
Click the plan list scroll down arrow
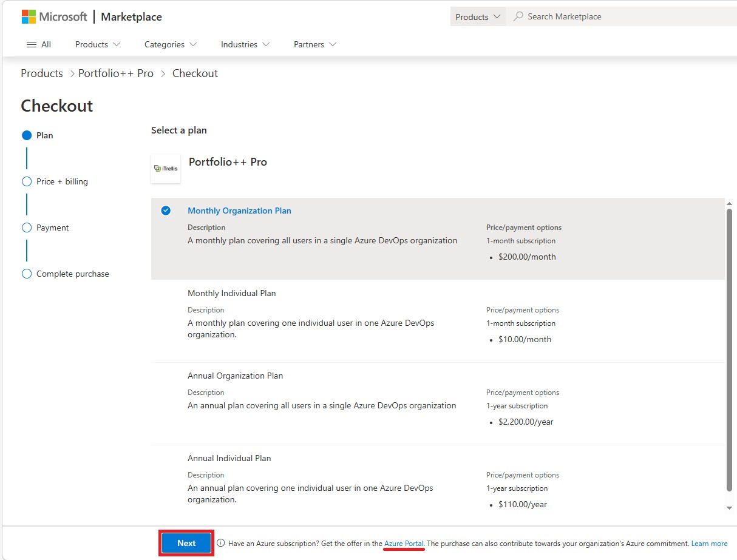coord(729,508)
